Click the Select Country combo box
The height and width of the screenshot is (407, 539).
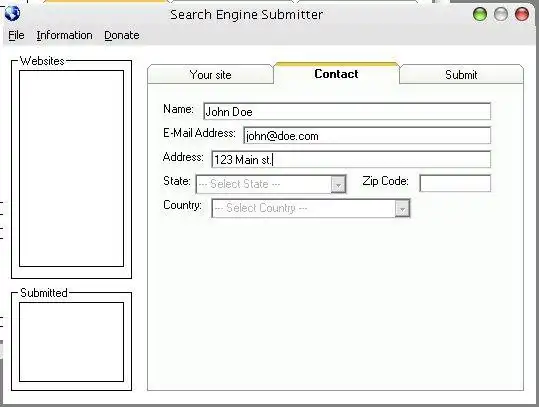[x=311, y=208]
